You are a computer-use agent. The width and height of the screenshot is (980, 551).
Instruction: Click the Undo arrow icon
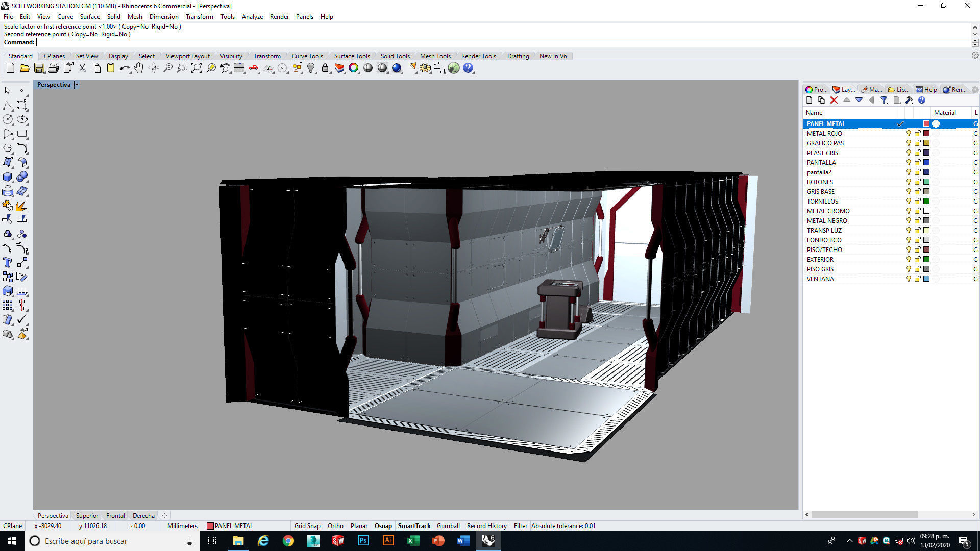(125, 68)
